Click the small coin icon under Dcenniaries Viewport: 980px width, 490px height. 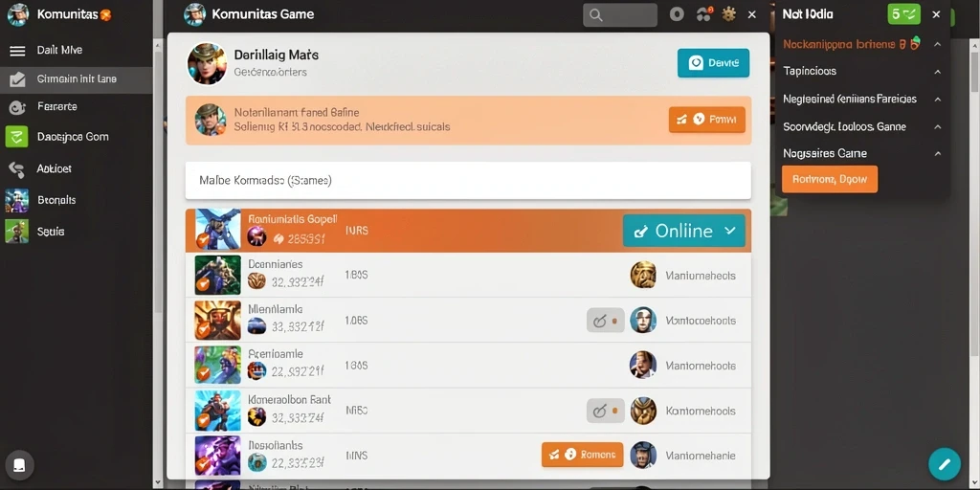(x=256, y=281)
